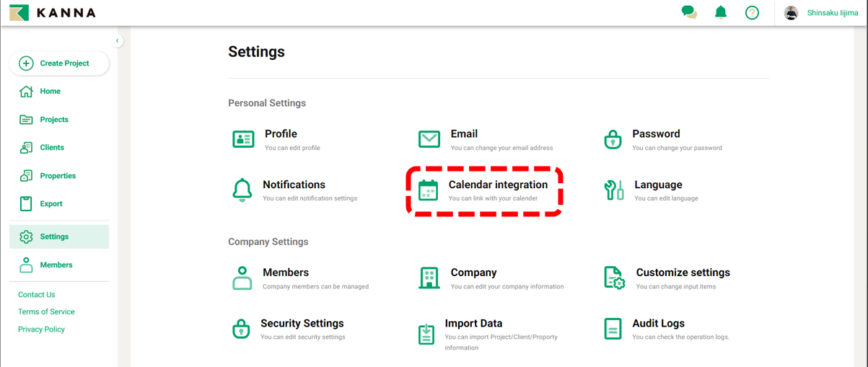Open the Audit Logs document icon
Viewport: 868px width, 367px height.
[613, 329]
